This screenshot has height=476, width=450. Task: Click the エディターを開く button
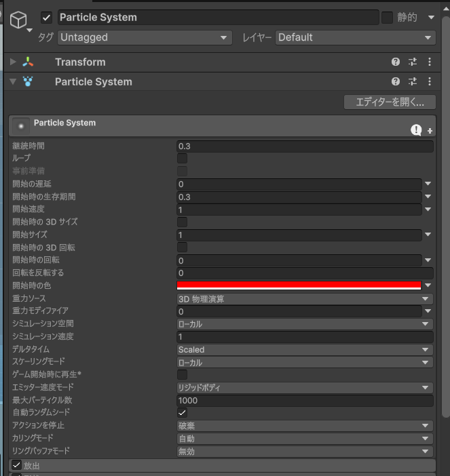coord(390,102)
